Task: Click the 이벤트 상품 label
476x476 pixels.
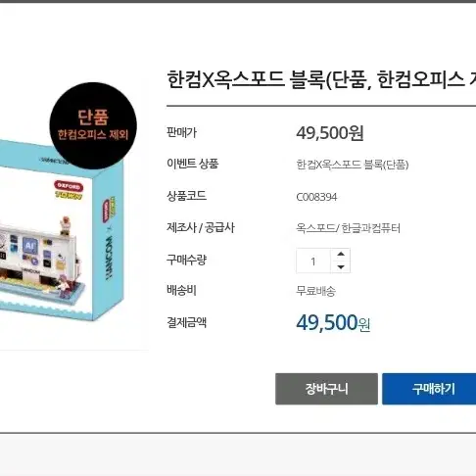Action: (x=192, y=164)
